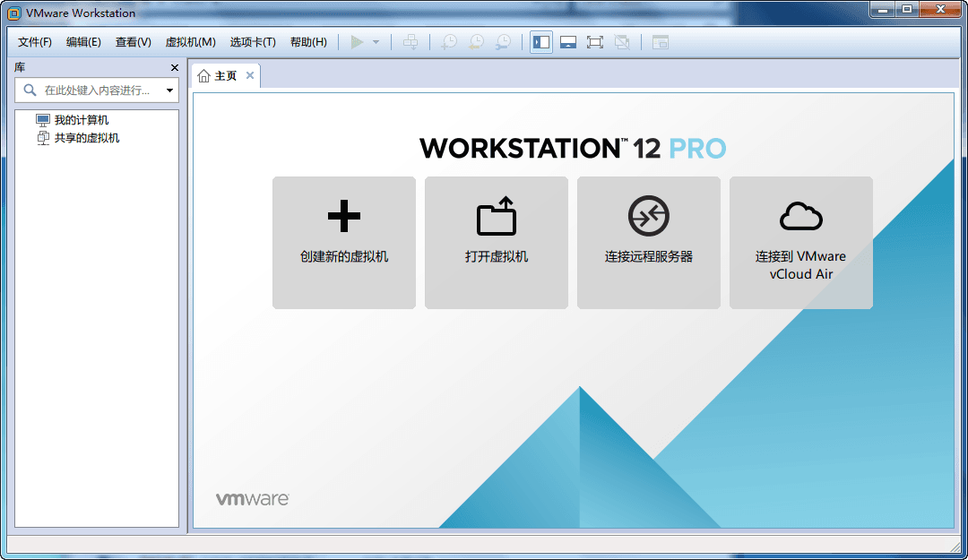Screen dimensions: 968x560
Task: Open the library search filter dropdown
Action: pyautogui.click(x=169, y=90)
